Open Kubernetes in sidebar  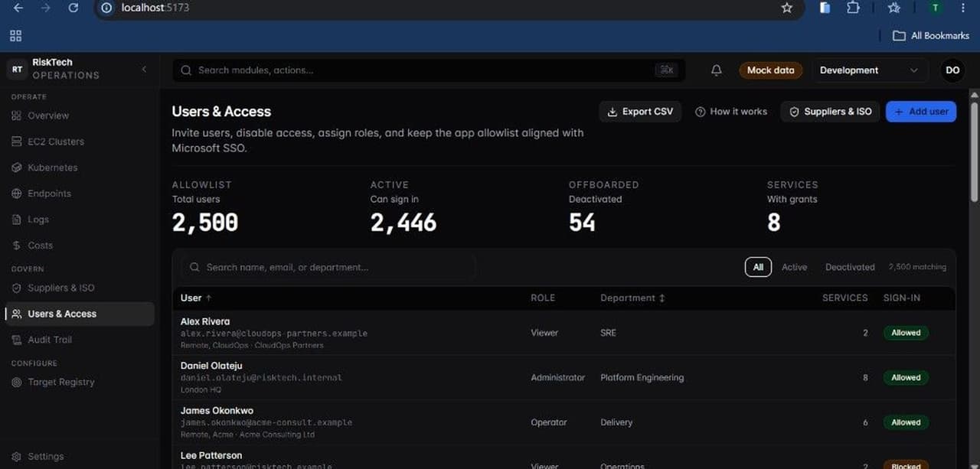coord(80,168)
